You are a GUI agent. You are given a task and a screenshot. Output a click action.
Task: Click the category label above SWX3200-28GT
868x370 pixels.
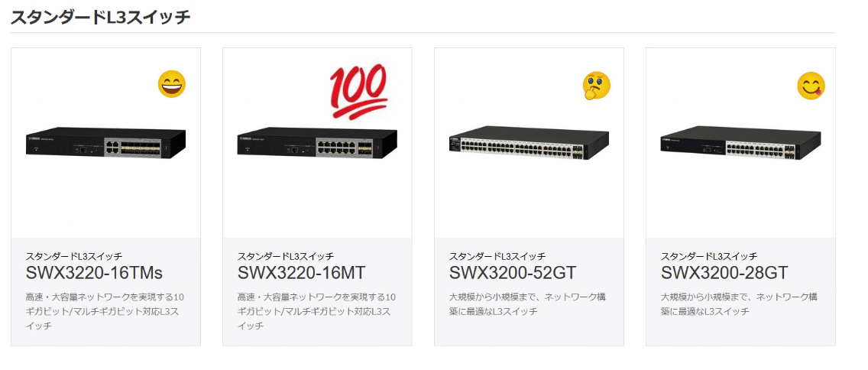(x=709, y=256)
